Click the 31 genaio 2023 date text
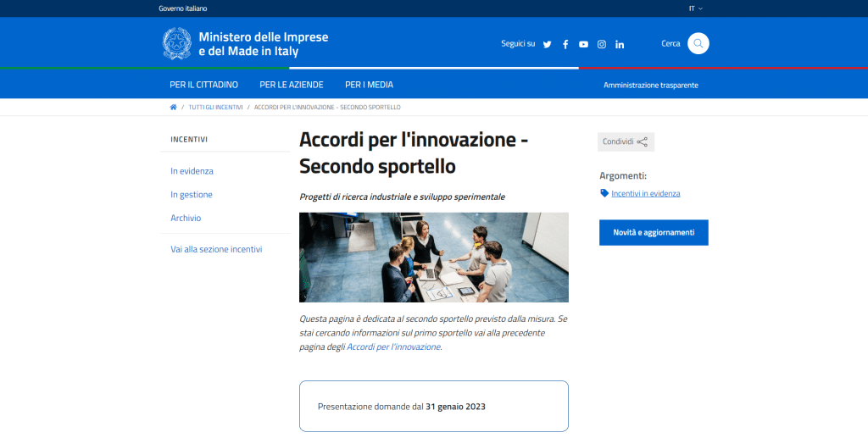Screen dimensions: 868x438 pos(455,407)
